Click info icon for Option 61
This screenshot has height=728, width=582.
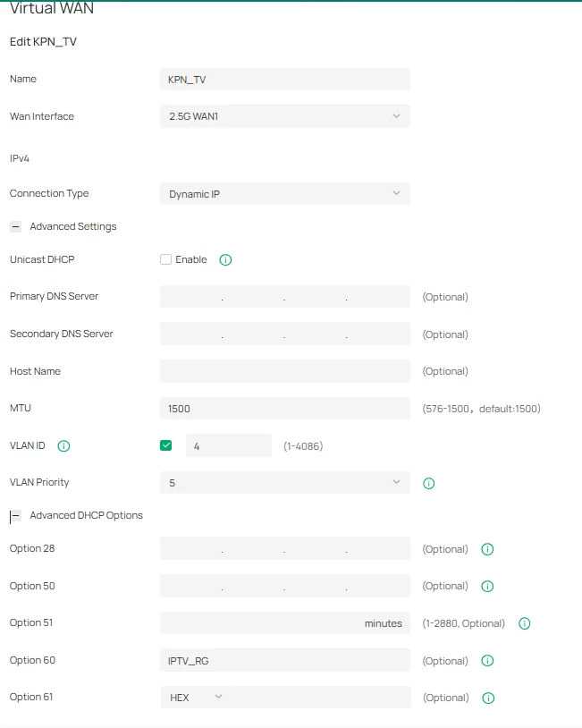[487, 698]
